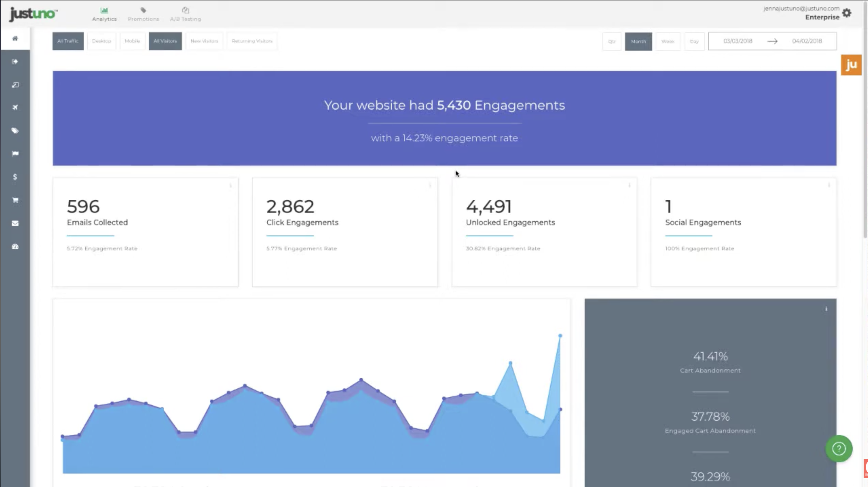Click the 39.29% stat at panel bottom
Screen dimensions: 868x487
click(710, 477)
